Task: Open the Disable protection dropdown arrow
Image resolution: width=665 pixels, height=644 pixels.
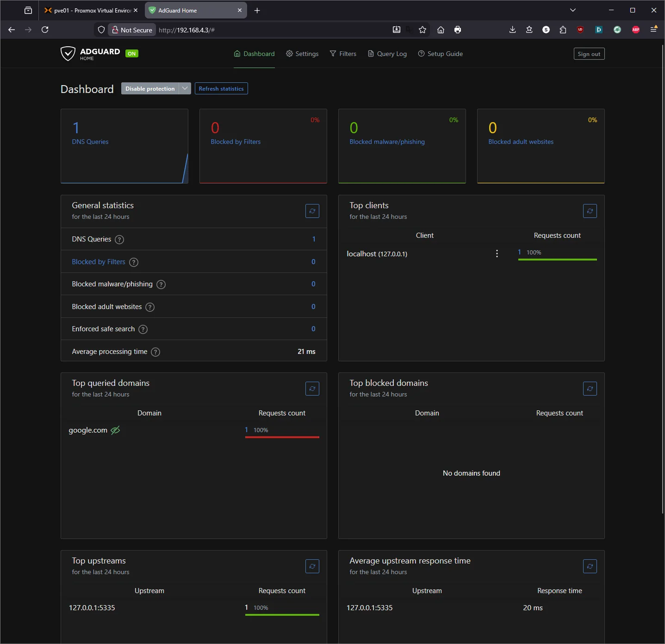Action: click(x=185, y=88)
